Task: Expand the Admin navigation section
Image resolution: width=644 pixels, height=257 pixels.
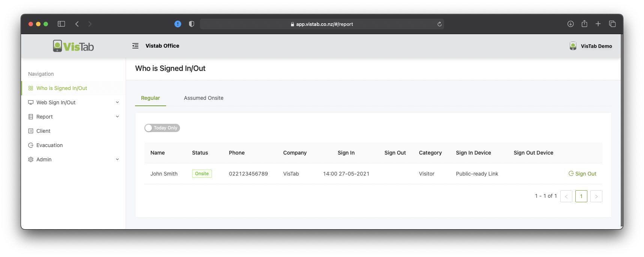Action: pyautogui.click(x=73, y=159)
